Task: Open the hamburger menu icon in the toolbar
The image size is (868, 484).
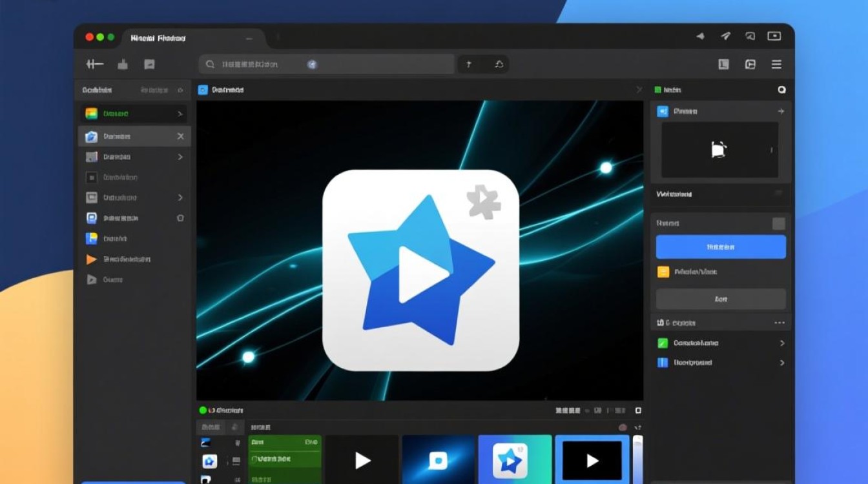Action: [x=776, y=64]
